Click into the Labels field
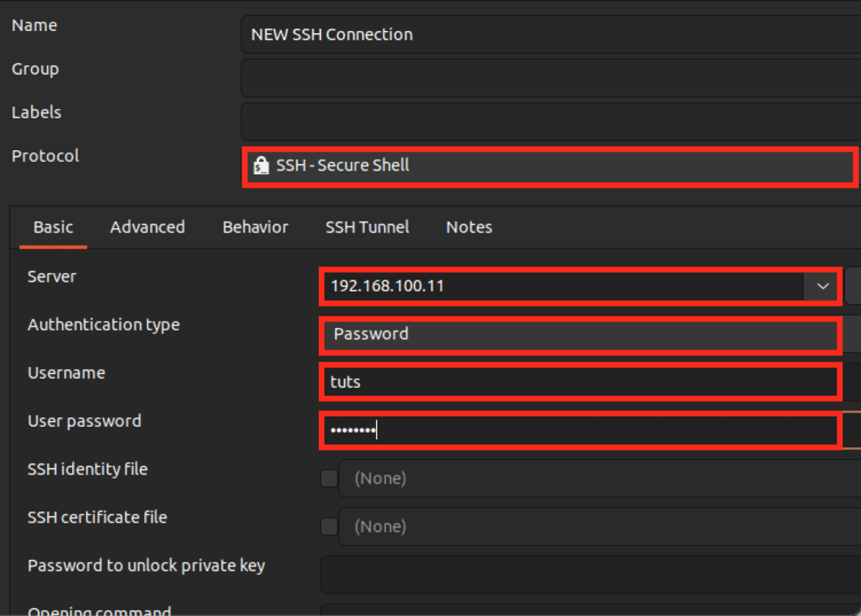The image size is (861, 616). [549, 121]
